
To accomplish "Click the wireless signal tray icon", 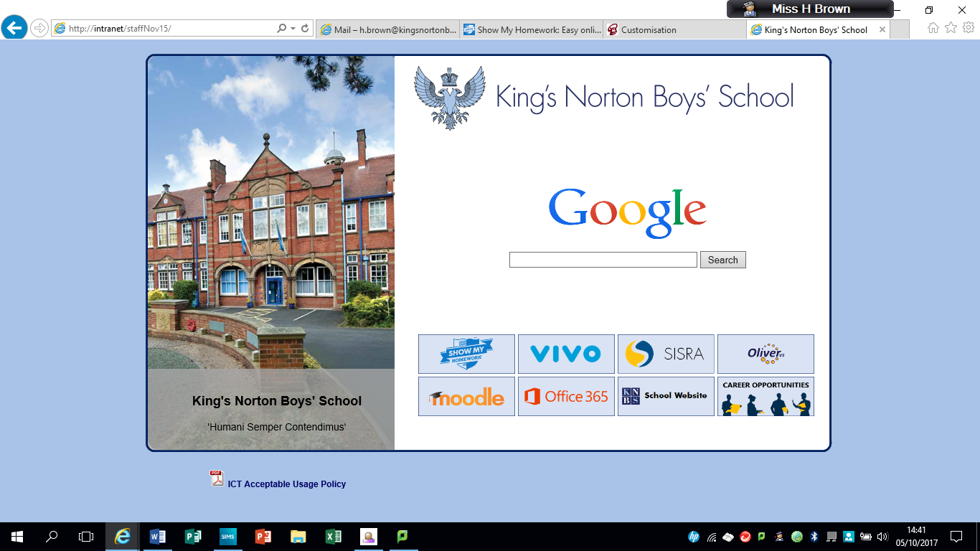I will click(711, 536).
